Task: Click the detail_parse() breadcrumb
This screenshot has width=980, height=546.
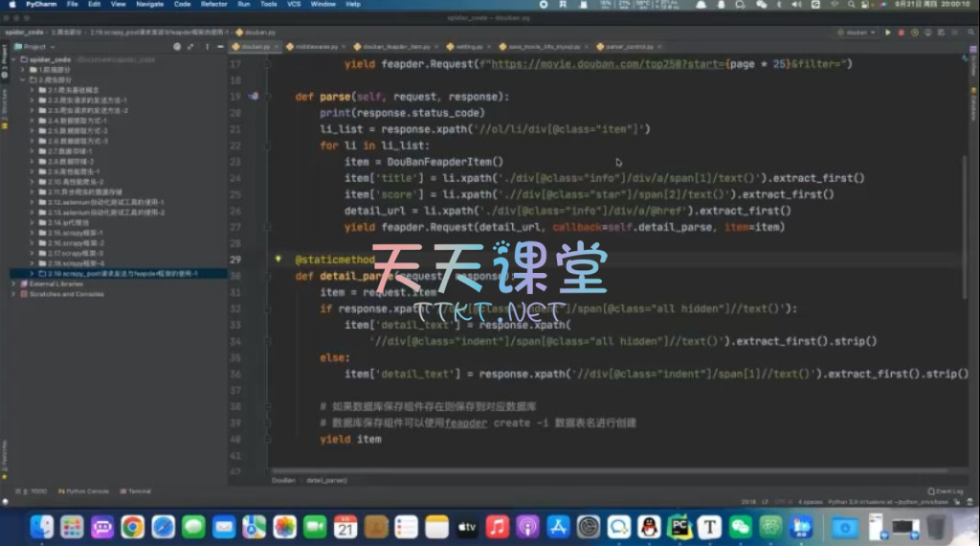Action: coord(326,480)
